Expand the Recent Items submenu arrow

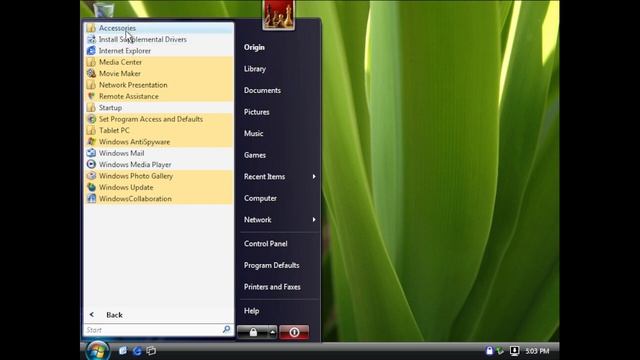pyautogui.click(x=314, y=177)
